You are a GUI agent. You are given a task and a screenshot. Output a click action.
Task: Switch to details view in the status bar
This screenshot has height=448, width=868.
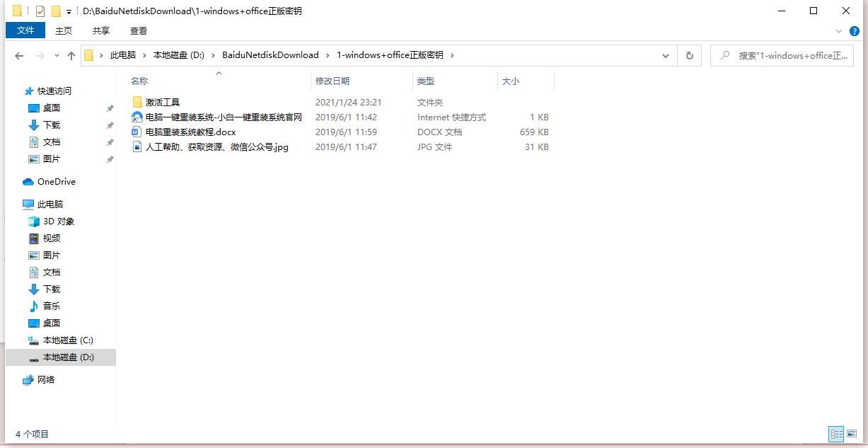click(x=836, y=434)
